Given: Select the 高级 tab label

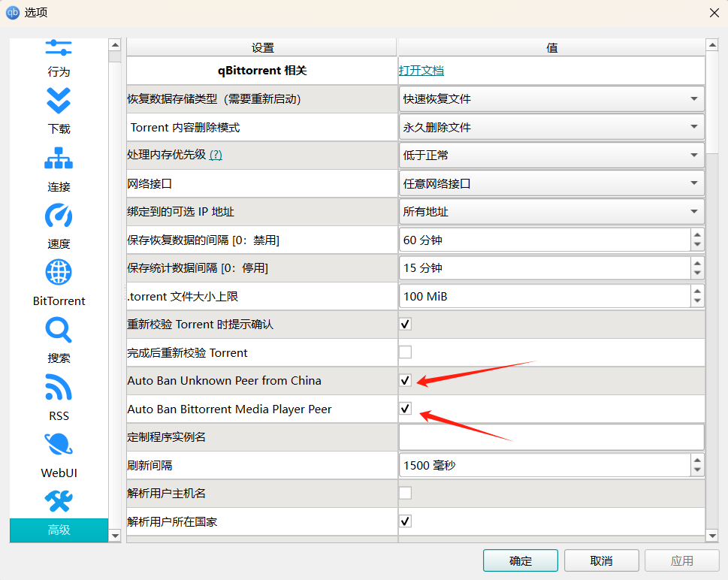Looking at the screenshot, I should tap(59, 530).
